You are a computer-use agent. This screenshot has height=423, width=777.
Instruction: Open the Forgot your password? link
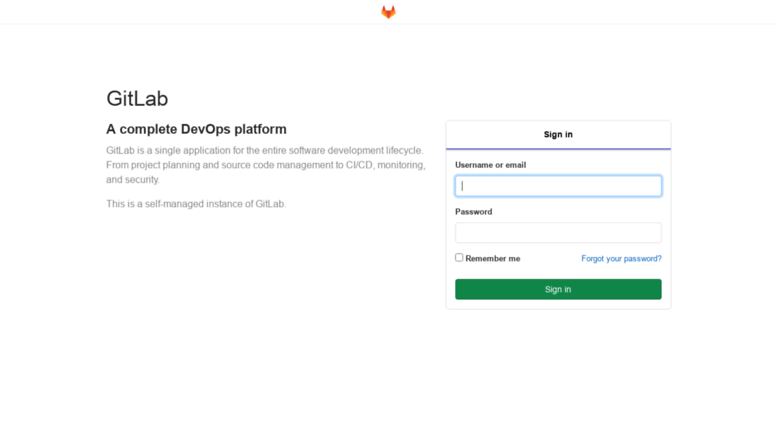click(x=621, y=259)
